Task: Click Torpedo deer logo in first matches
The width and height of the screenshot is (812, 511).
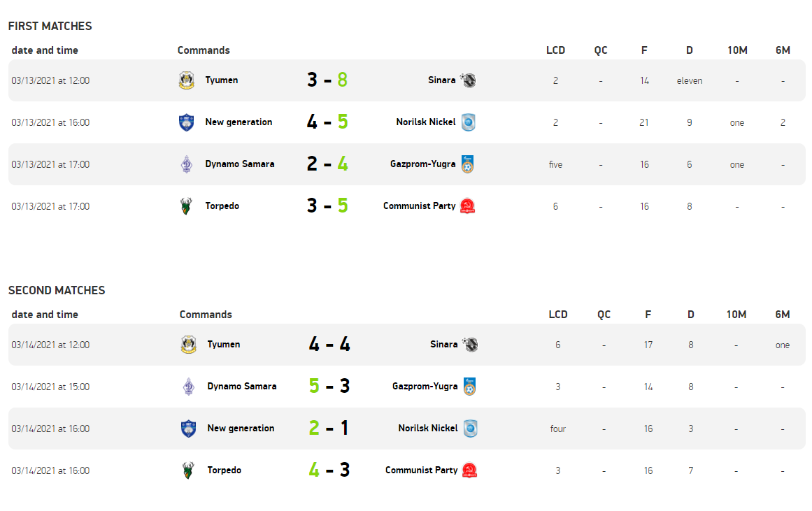Action: [x=187, y=206]
